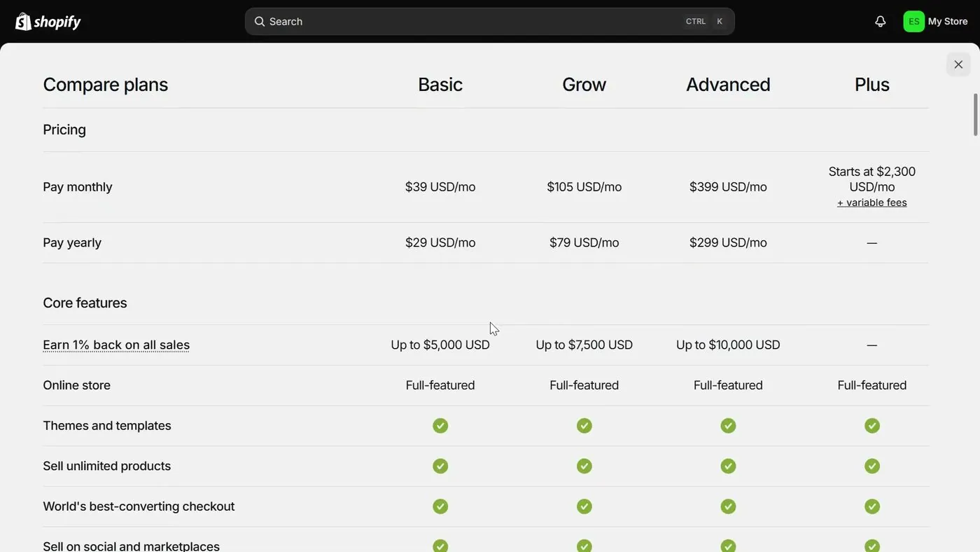This screenshot has width=980, height=552.
Task: Click Plus checkmark for Themes and templates
Action: click(x=872, y=426)
